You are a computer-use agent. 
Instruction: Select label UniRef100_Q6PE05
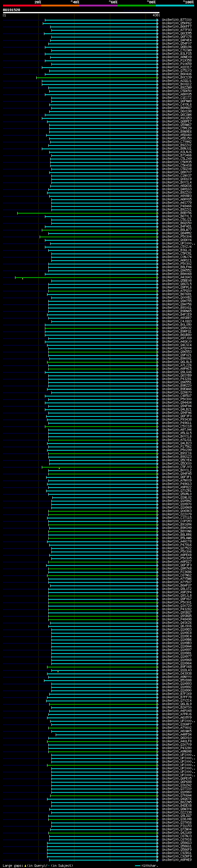click(177, 779)
